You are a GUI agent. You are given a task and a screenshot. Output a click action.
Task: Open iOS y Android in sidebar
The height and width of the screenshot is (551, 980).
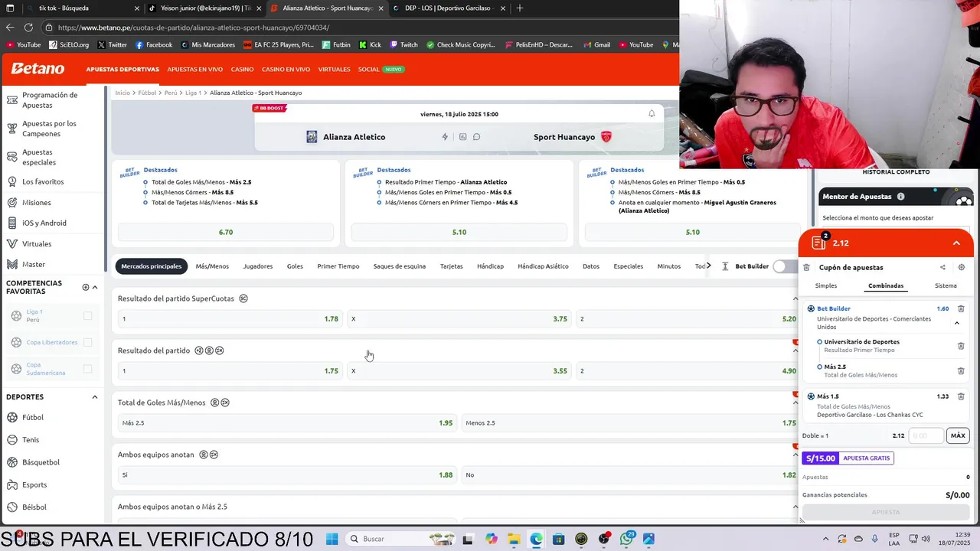44,223
